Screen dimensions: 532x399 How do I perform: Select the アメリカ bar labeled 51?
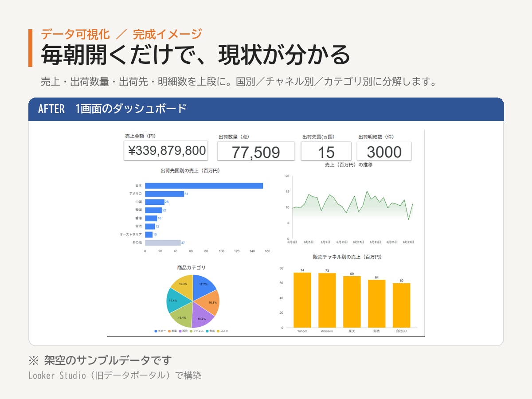point(164,194)
